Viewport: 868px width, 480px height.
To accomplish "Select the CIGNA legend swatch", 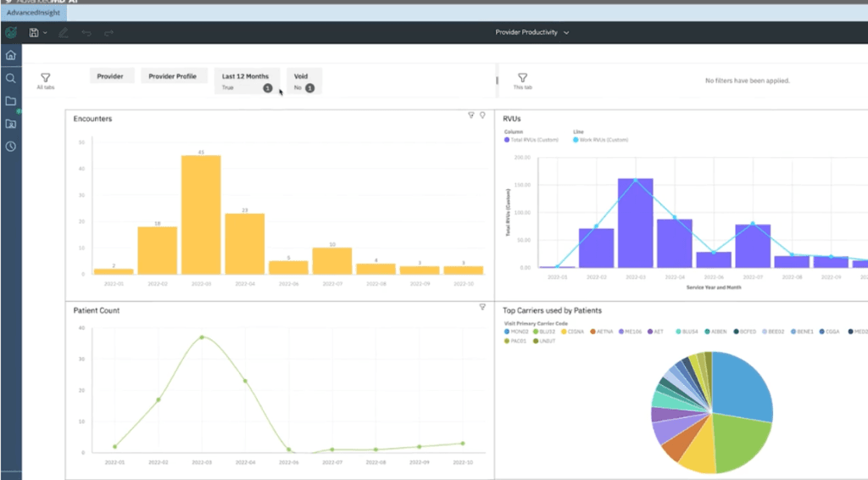I will [564, 332].
